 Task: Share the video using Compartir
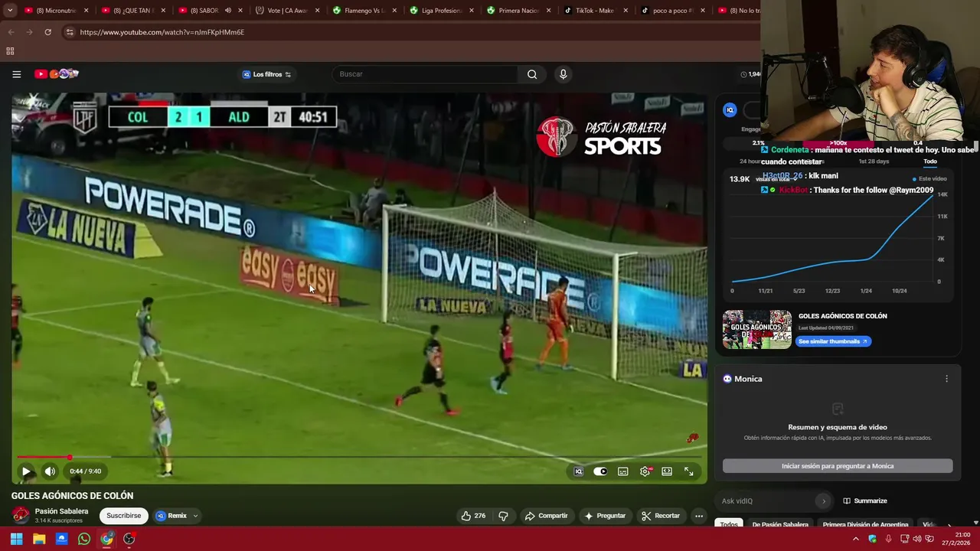546,516
